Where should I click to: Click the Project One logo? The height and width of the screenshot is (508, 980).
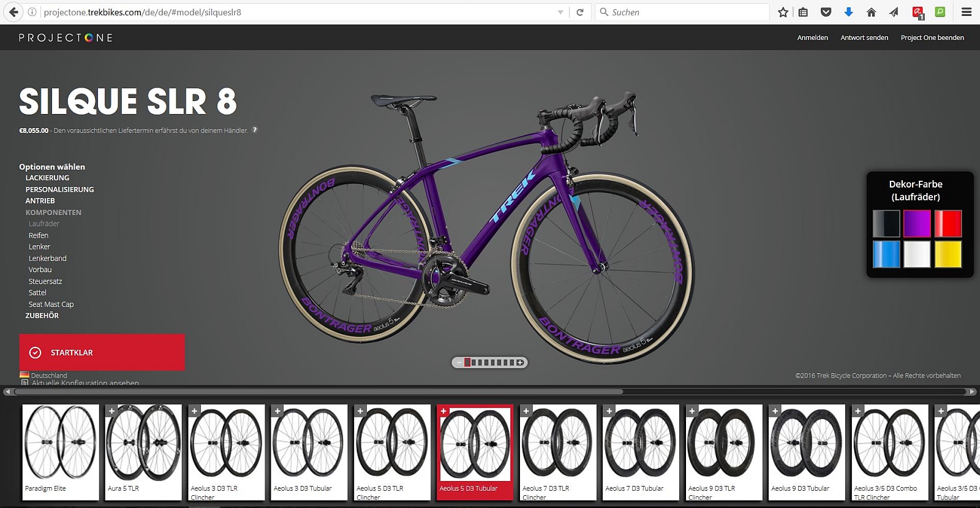66,37
